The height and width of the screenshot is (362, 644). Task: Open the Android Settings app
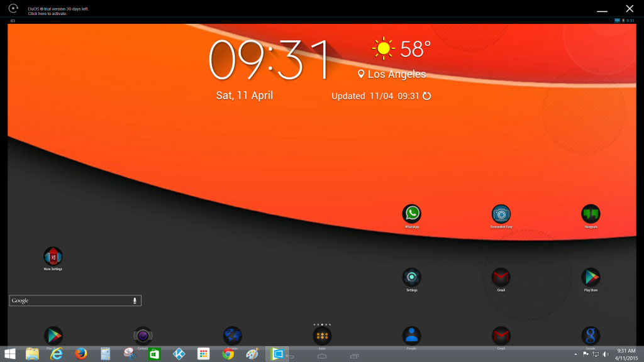412,277
